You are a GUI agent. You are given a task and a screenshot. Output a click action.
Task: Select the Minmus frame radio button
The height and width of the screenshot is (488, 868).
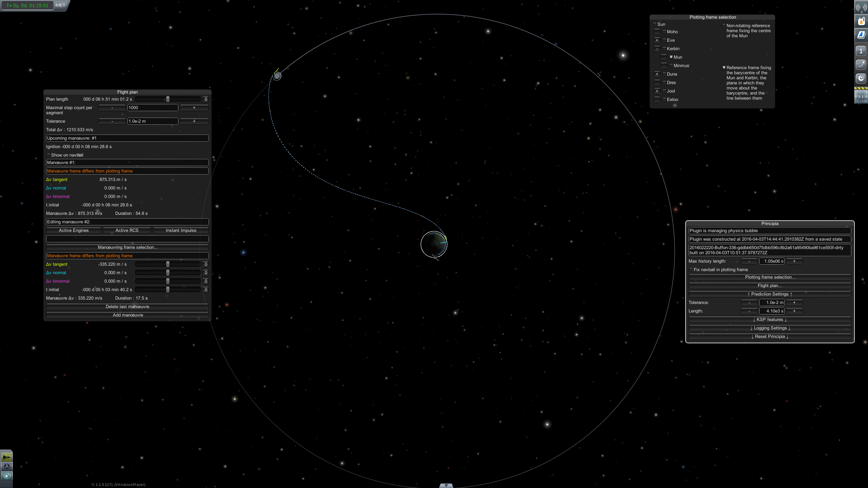tap(671, 65)
